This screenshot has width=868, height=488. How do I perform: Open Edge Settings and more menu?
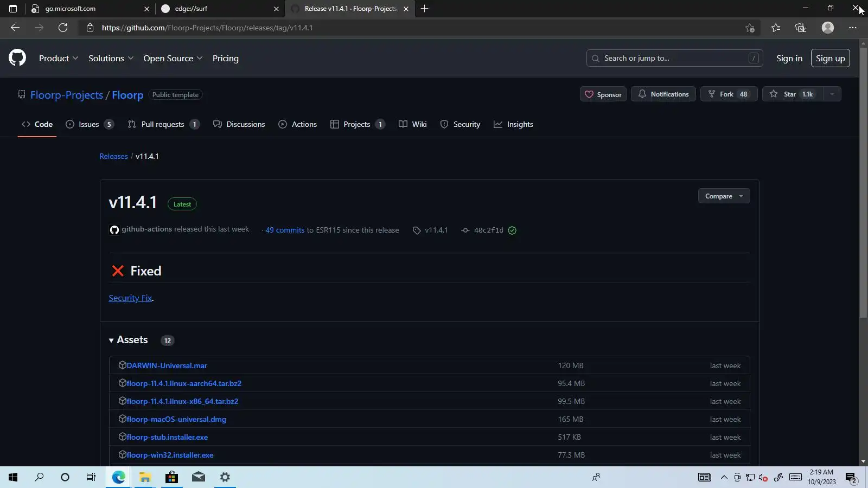[x=853, y=28]
